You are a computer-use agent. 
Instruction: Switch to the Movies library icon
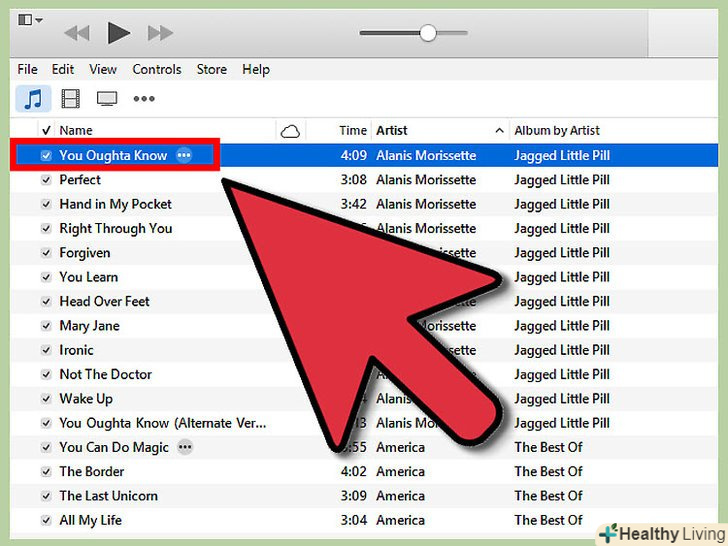[x=71, y=99]
